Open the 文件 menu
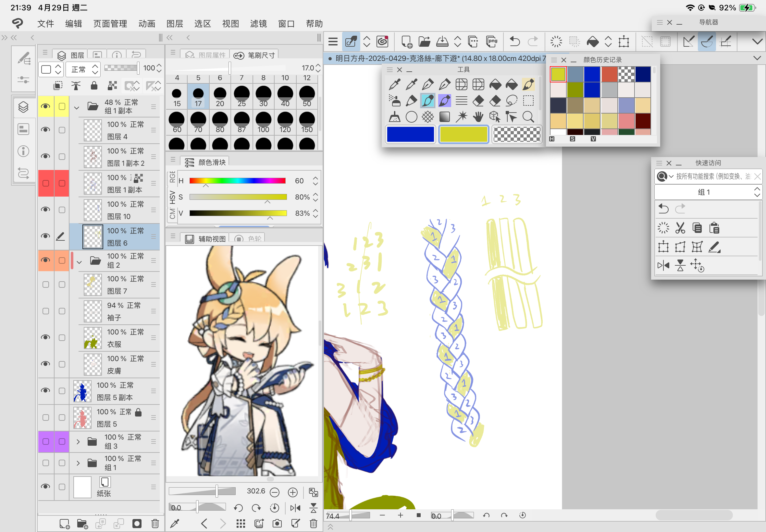Image resolution: width=766 pixels, height=532 pixels. (x=46, y=24)
